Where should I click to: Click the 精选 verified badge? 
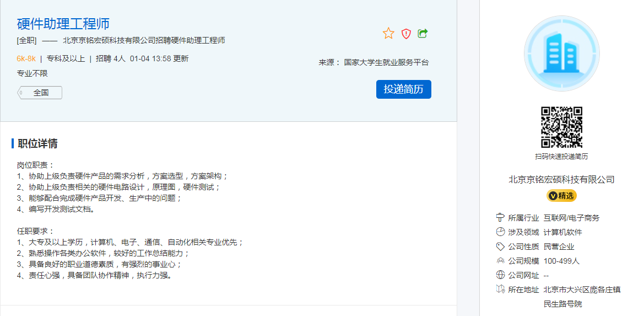pyautogui.click(x=561, y=196)
